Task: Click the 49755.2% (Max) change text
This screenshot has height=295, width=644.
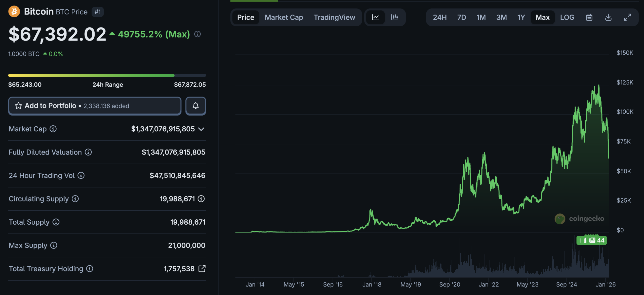Action: [154, 34]
